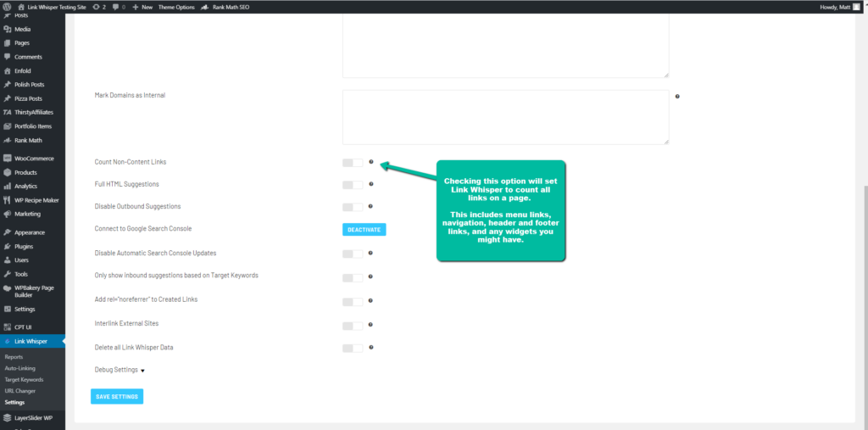Open the Auto-Linking submenu

point(20,368)
